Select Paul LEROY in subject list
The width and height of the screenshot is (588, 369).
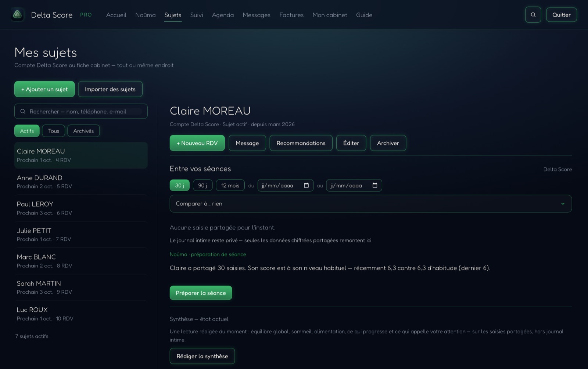(81, 208)
